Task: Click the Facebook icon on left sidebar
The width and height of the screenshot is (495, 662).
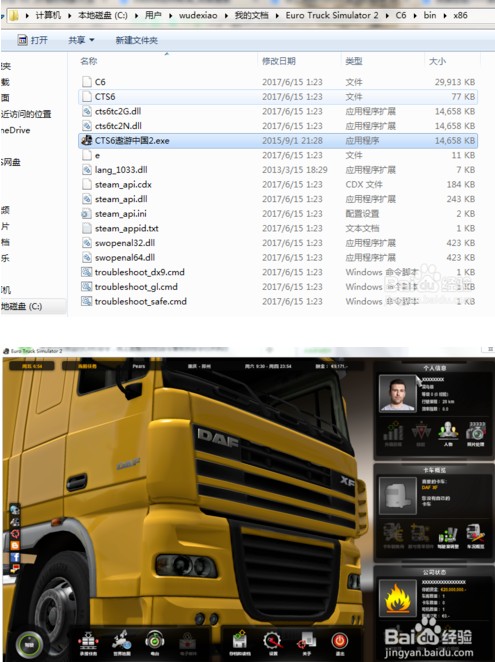Action: pyautogui.click(x=15, y=557)
